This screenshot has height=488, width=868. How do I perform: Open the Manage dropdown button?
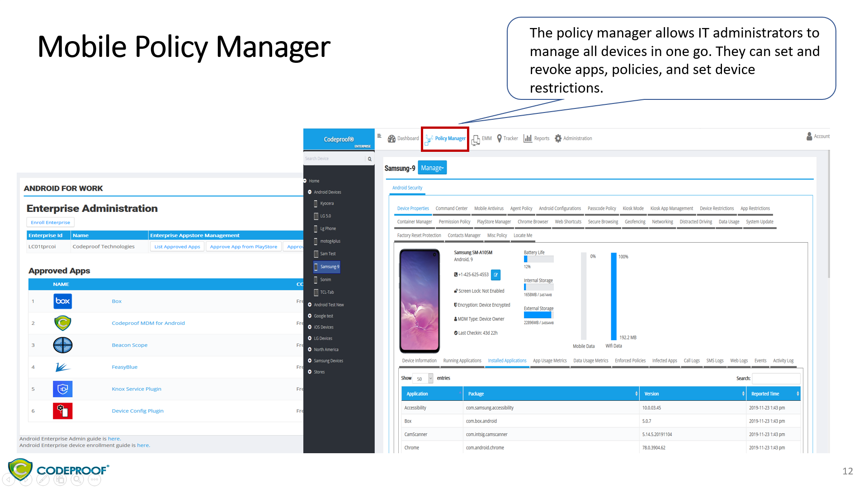(432, 168)
